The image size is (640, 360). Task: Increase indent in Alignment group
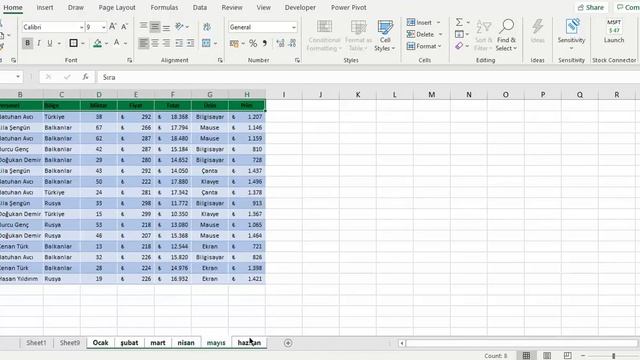click(x=190, y=43)
